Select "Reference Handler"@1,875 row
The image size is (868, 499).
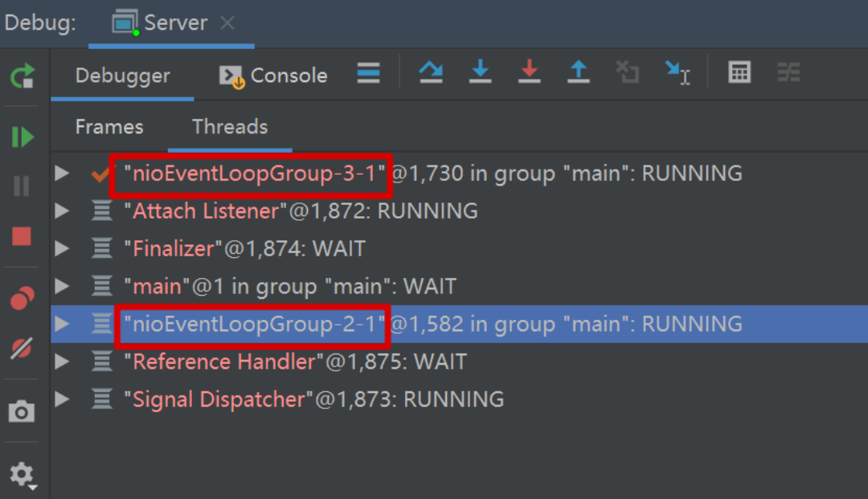(460, 362)
